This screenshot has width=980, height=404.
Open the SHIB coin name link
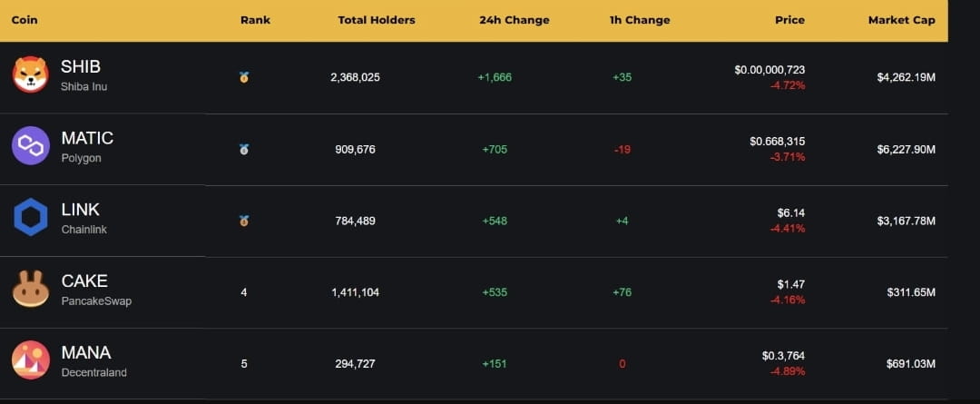click(x=81, y=66)
